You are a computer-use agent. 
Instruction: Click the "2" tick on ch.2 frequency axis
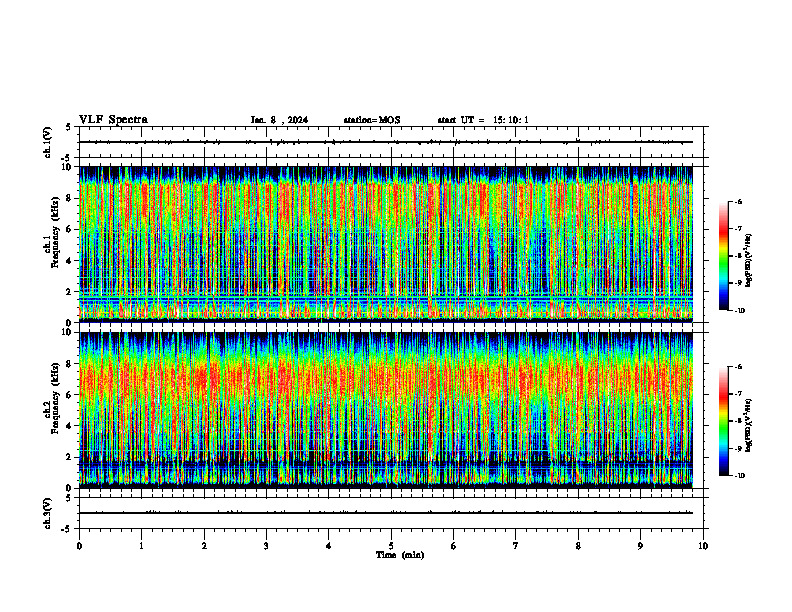click(x=70, y=457)
